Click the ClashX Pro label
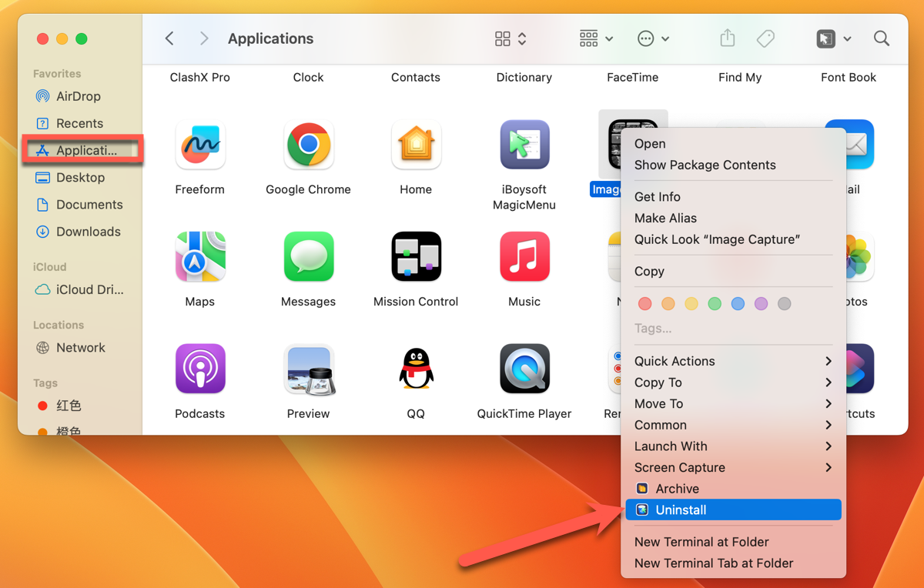This screenshot has width=924, height=588. (x=200, y=77)
